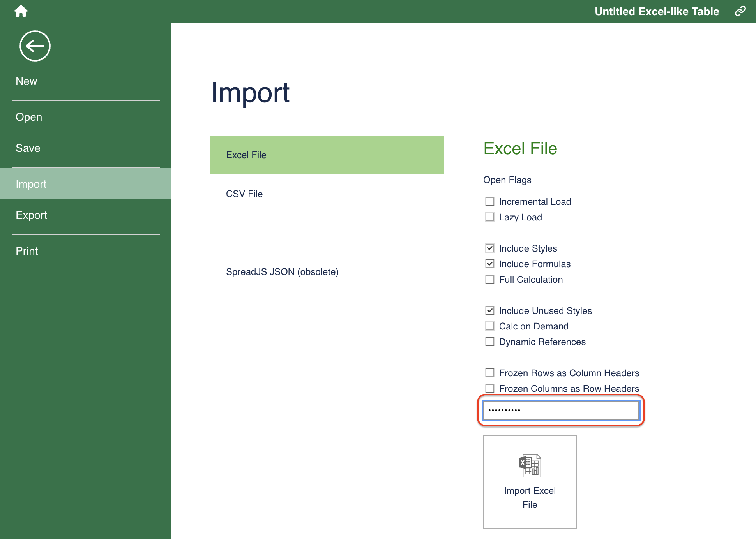This screenshot has height=539, width=756.
Task: Click the link icon beside the title
Action: pos(740,11)
